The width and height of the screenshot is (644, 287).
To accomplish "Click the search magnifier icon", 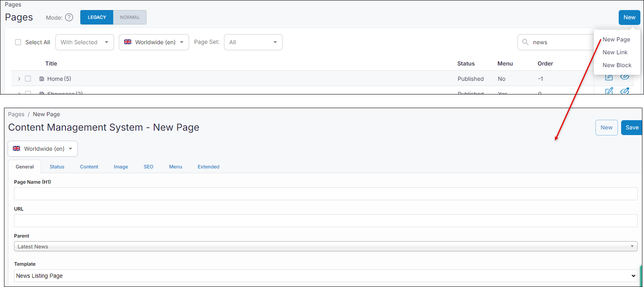I will [x=525, y=42].
